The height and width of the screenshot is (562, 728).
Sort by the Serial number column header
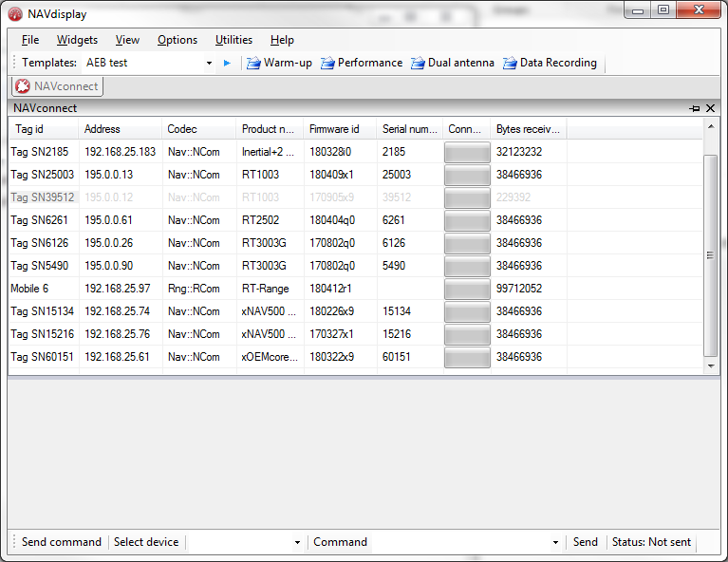tap(409, 129)
